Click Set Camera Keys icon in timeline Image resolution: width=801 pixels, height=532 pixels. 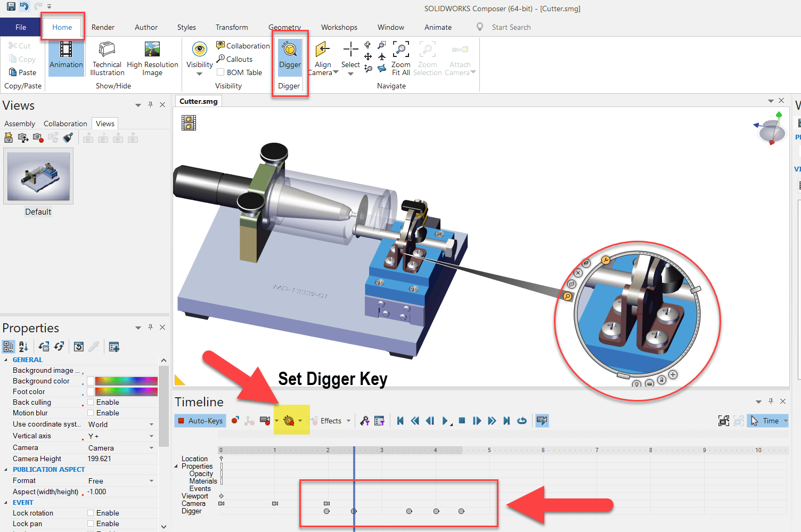click(x=265, y=421)
